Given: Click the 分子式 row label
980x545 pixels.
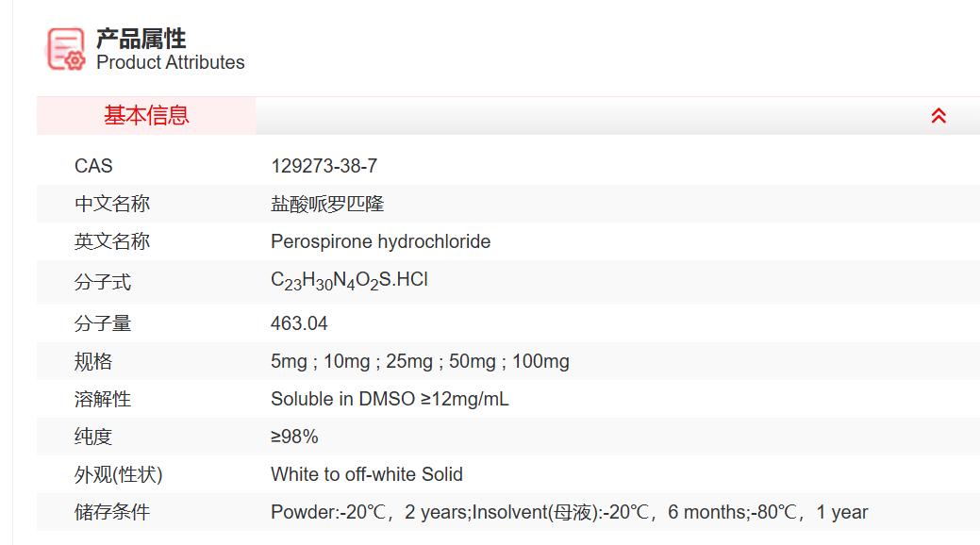Looking at the screenshot, I should coord(103,282).
